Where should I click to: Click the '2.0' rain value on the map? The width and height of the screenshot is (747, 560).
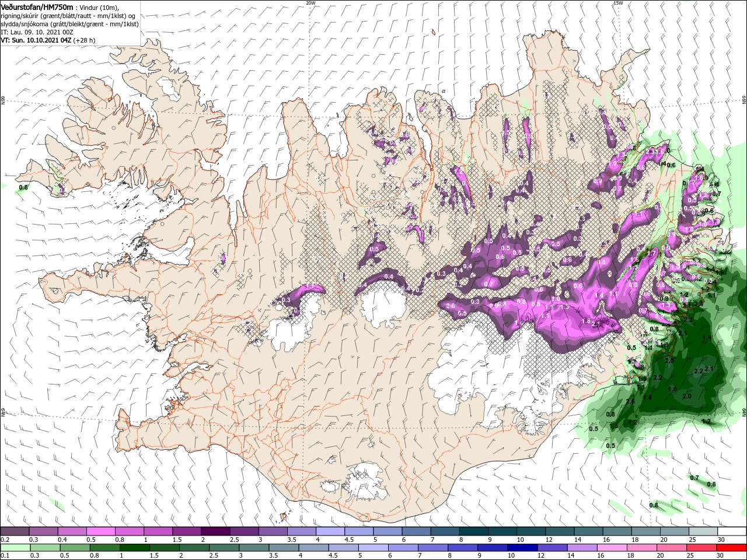tap(687, 396)
